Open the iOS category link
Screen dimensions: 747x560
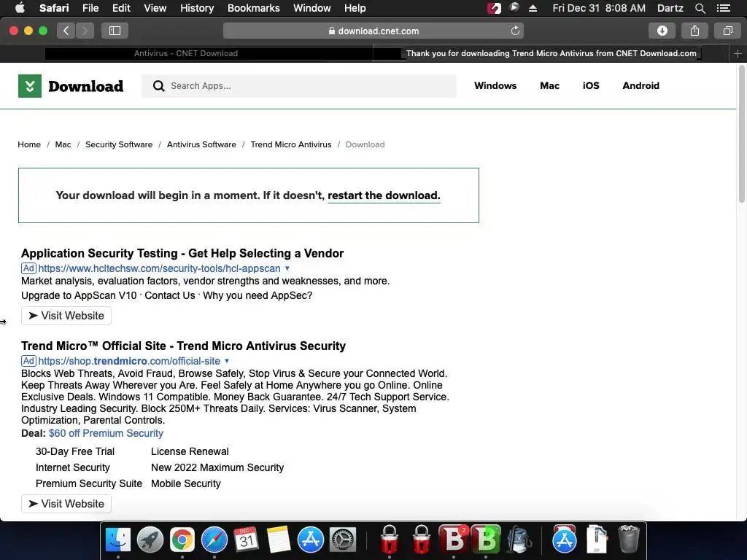[x=591, y=86]
